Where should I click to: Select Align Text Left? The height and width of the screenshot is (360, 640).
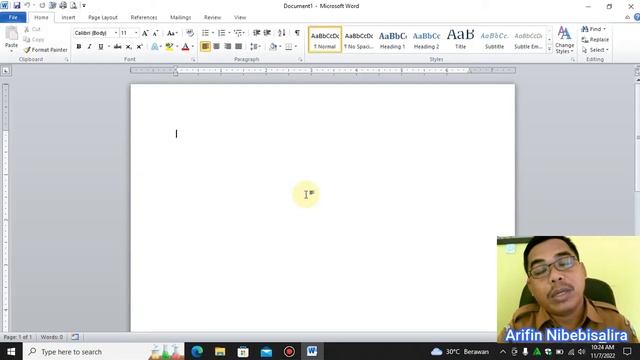[x=205, y=47]
